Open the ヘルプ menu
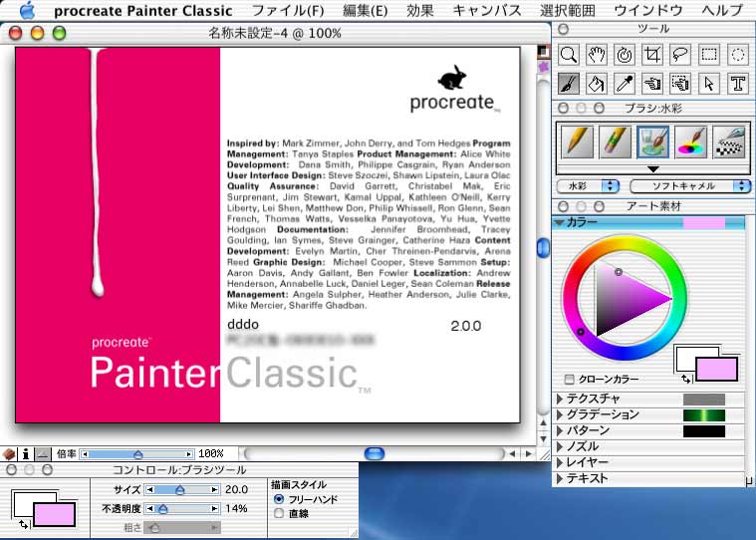The image size is (756, 540). tap(722, 11)
